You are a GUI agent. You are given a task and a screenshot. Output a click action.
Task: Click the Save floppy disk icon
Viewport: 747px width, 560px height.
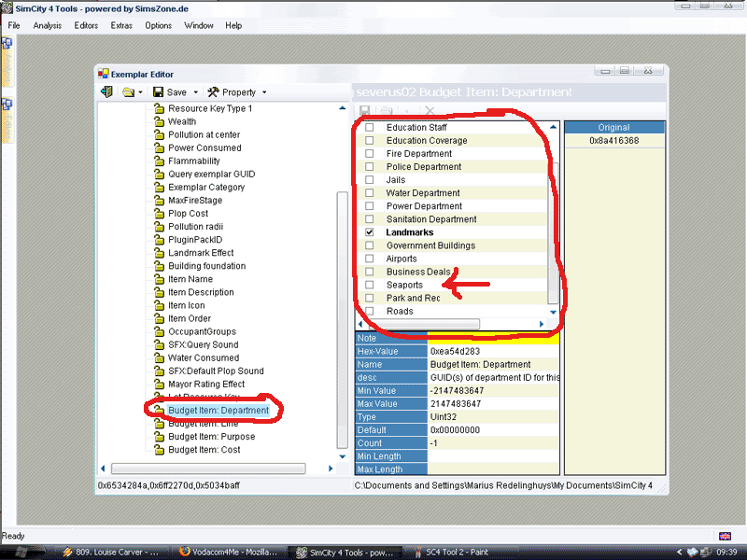point(158,92)
